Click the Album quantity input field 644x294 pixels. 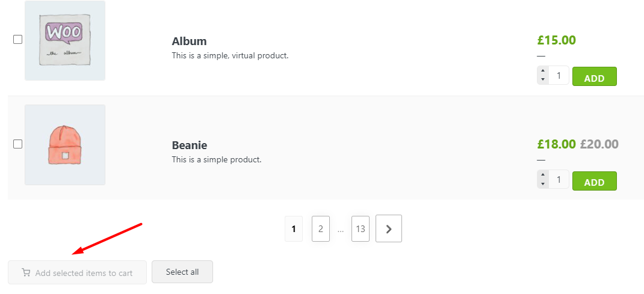[559, 76]
